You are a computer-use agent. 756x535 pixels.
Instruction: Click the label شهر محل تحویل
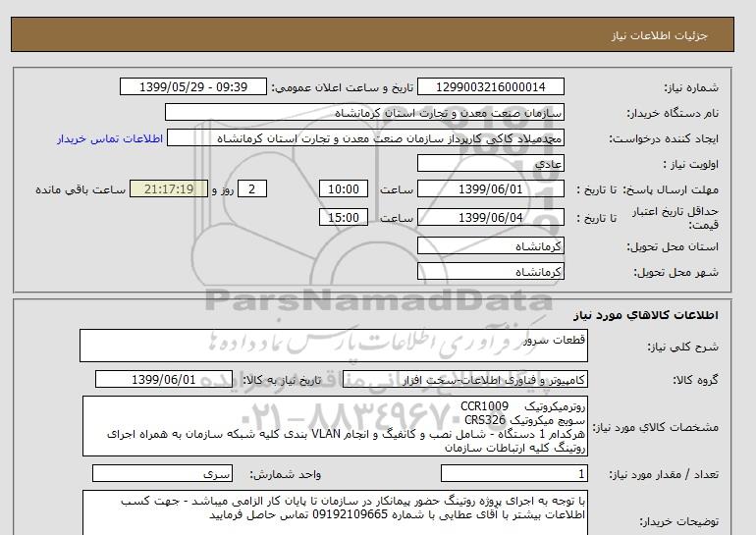pyautogui.click(x=675, y=272)
